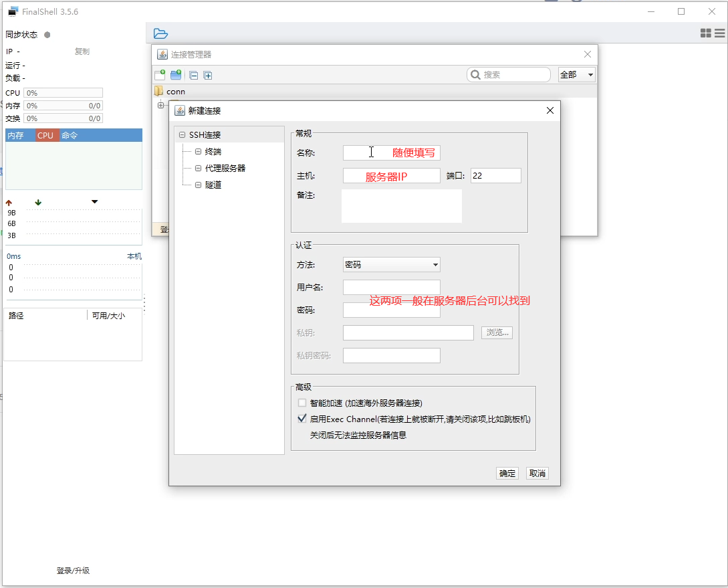Select 代理服务器 in the settings tree
This screenshot has width=728, height=588.
click(225, 168)
